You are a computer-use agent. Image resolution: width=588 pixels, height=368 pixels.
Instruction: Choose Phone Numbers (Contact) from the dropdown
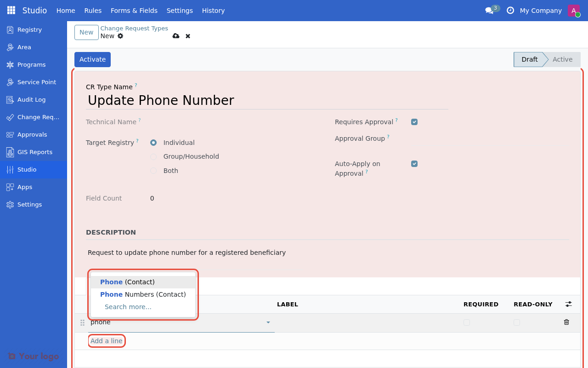143,294
